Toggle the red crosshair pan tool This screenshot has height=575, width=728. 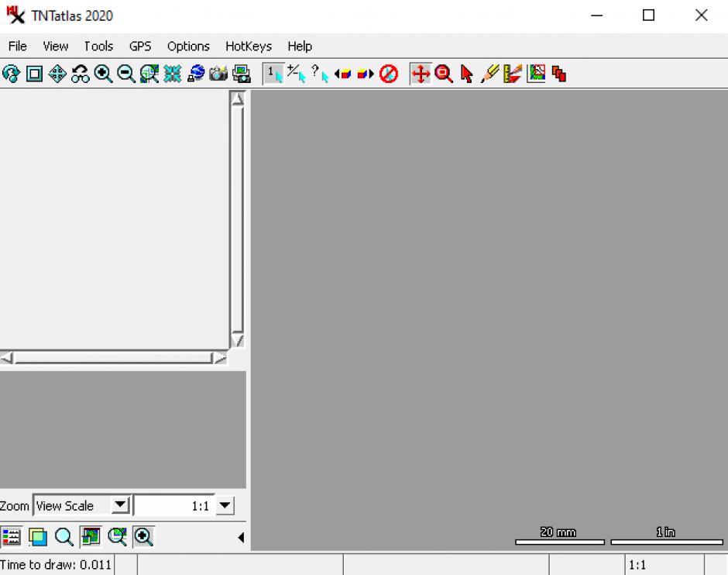coord(421,74)
